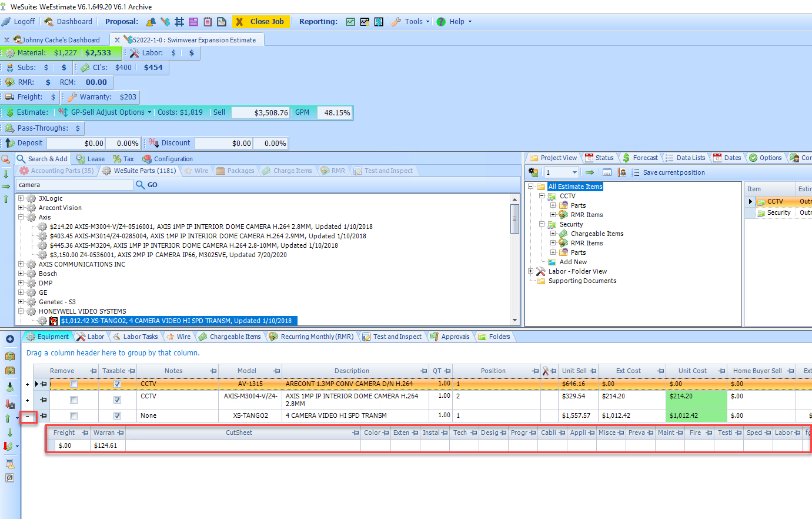
Task: Open the Tools dropdown menu
Action: tap(410, 22)
